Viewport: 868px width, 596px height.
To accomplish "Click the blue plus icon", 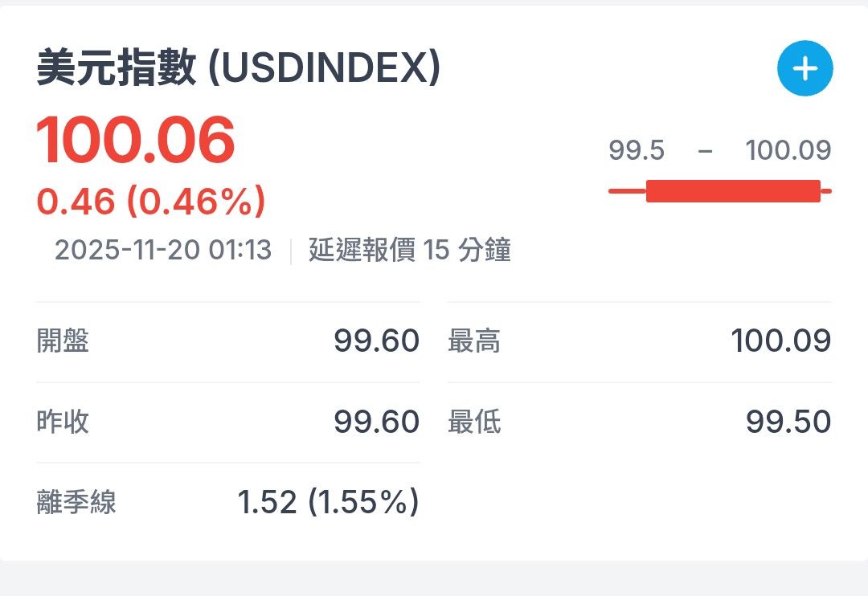I will (804, 68).
